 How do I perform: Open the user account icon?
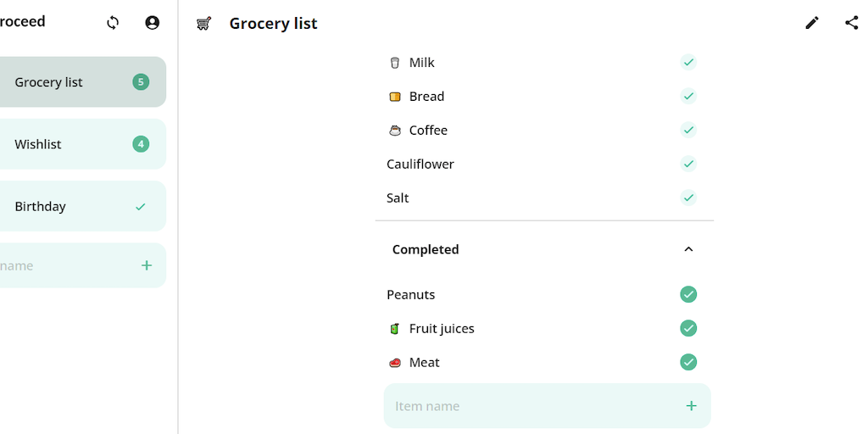153,23
